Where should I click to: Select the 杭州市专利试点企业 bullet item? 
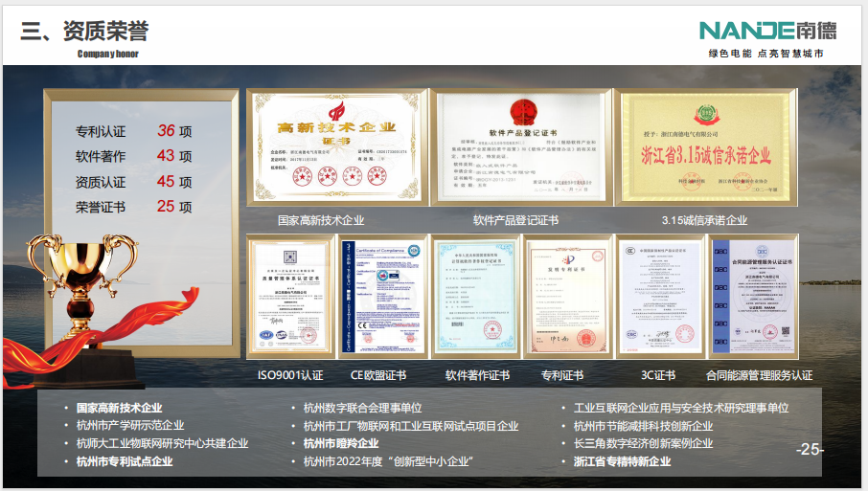[x=125, y=461]
